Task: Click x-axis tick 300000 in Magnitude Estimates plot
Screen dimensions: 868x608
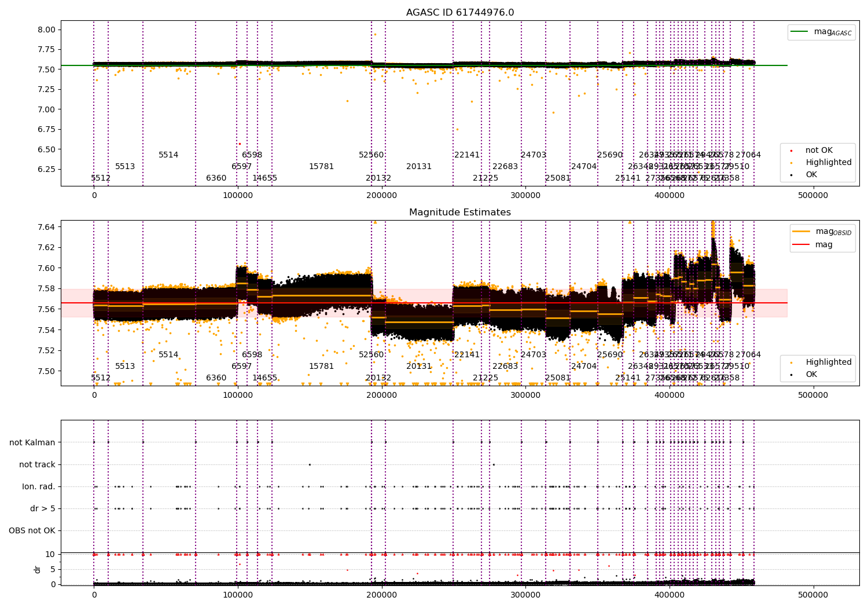Action: 525,395
